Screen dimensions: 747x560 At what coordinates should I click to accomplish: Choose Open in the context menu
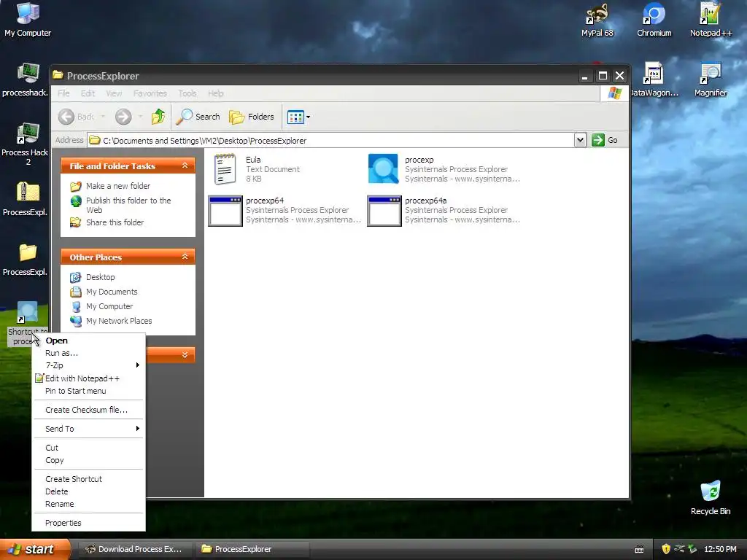tap(88, 341)
